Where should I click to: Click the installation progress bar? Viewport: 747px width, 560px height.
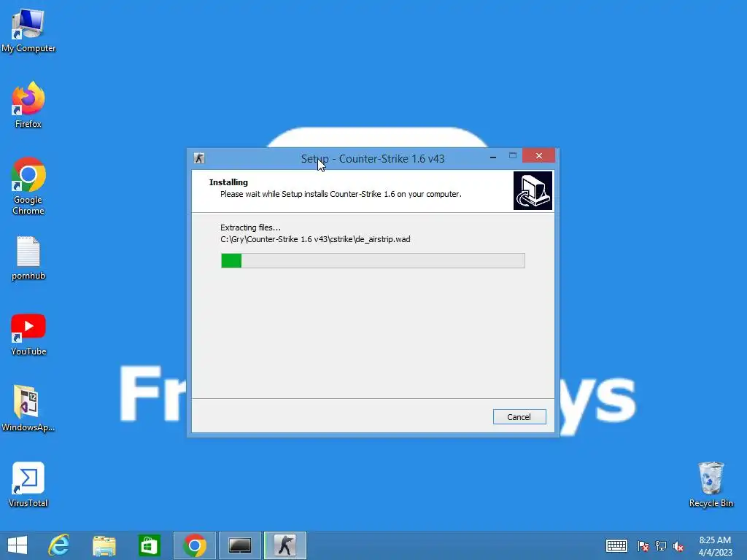(x=373, y=260)
